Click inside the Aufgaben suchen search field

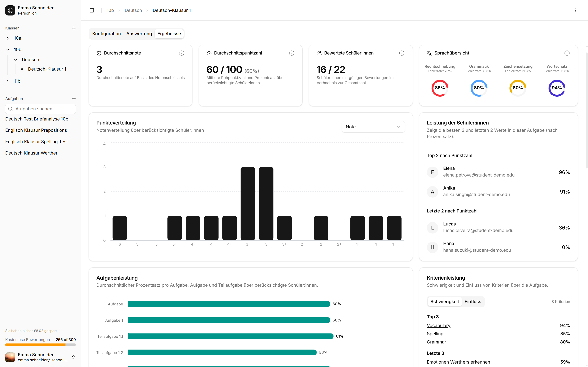point(40,109)
